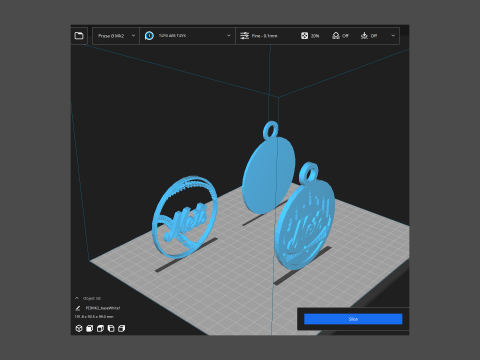Open the file folder icon
The image size is (480, 360).
click(x=79, y=35)
